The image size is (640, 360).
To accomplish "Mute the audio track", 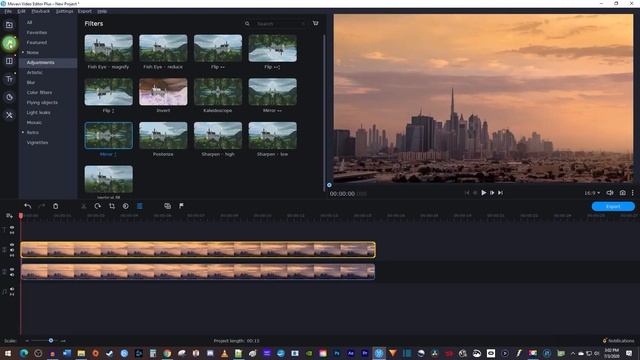I will 12,289.
